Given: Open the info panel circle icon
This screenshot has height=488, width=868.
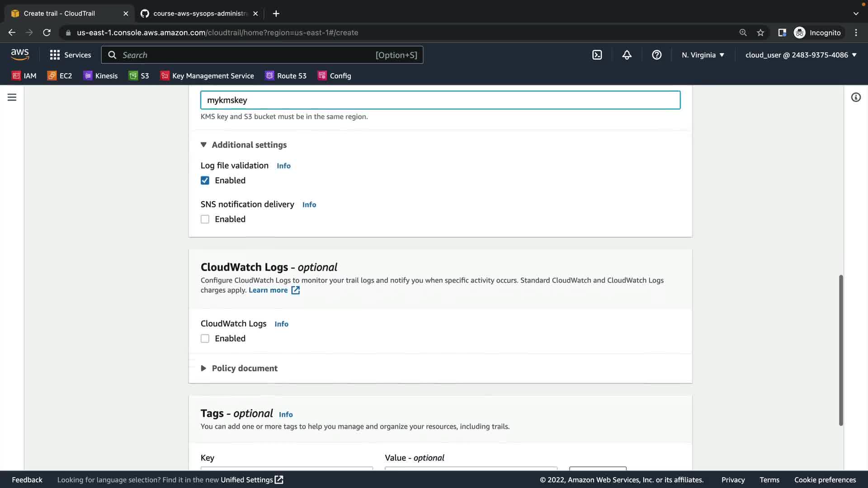Looking at the screenshot, I should 855,97.
